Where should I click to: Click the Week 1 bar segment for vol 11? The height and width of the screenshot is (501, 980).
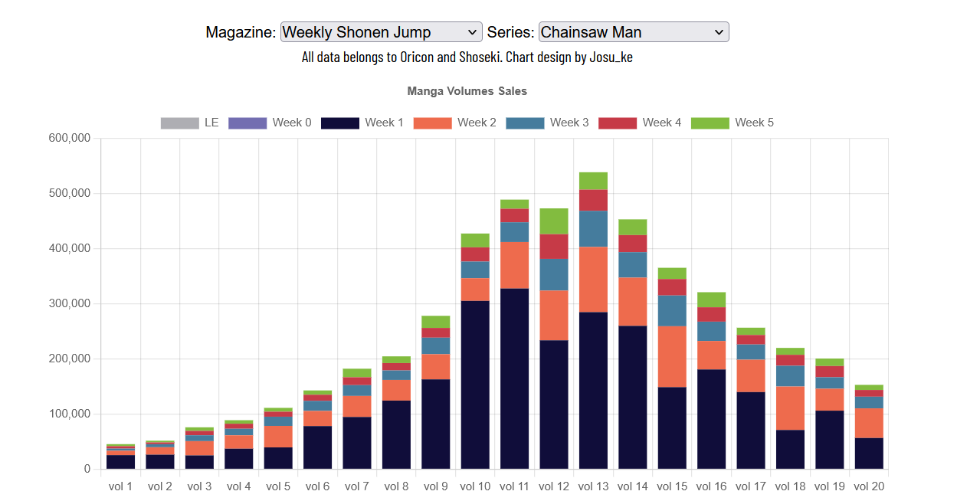tap(514, 378)
